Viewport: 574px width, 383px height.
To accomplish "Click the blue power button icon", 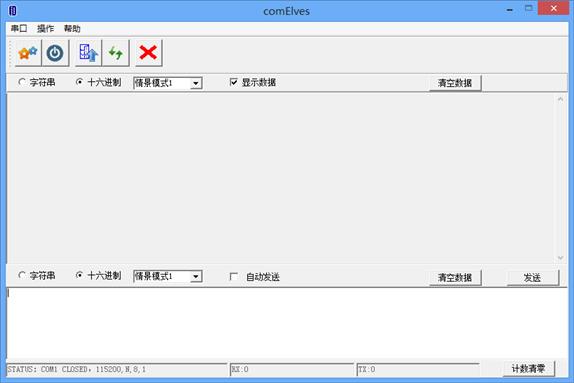I will (x=55, y=53).
